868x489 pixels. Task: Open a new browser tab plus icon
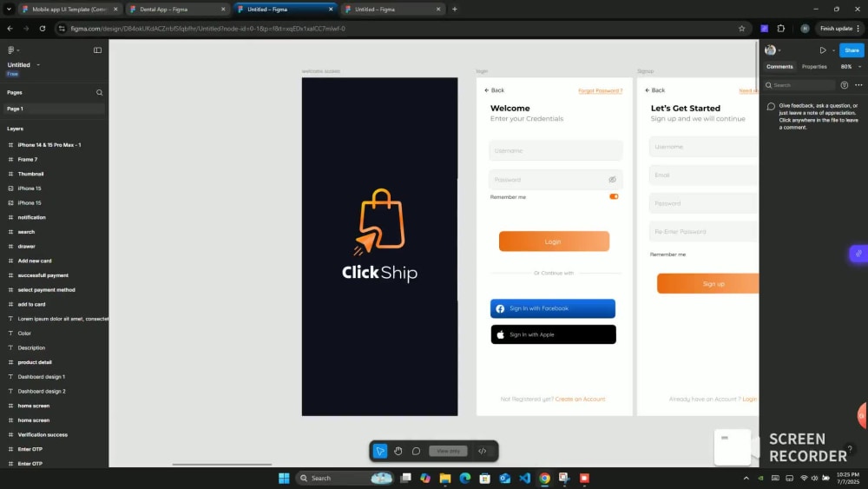455,10
